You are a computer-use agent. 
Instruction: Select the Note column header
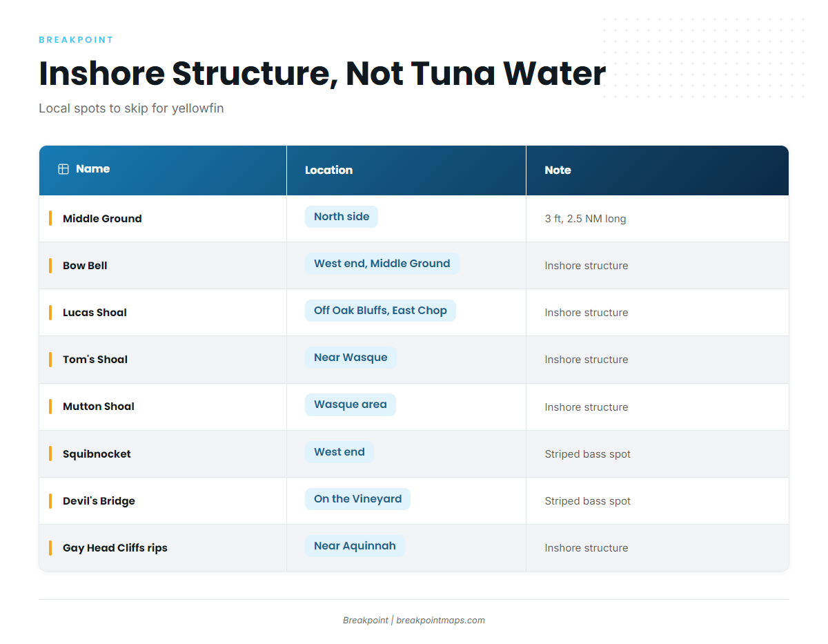click(x=658, y=170)
